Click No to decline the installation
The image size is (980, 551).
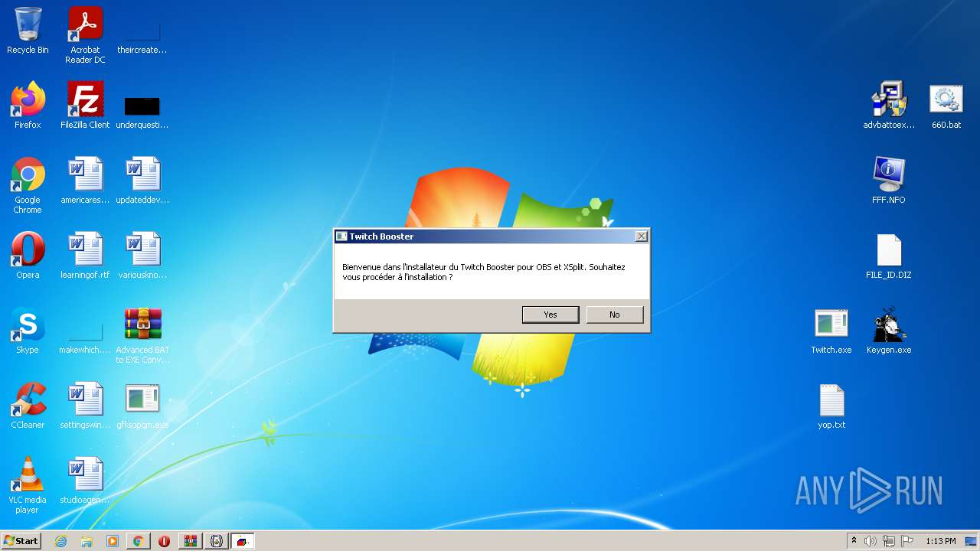pos(614,315)
